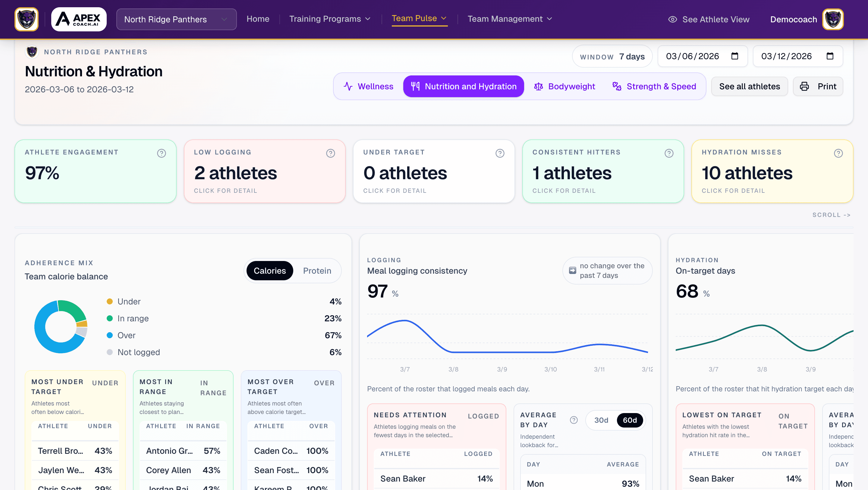Expand the Team Management menu
The image size is (868, 490).
tap(509, 19)
